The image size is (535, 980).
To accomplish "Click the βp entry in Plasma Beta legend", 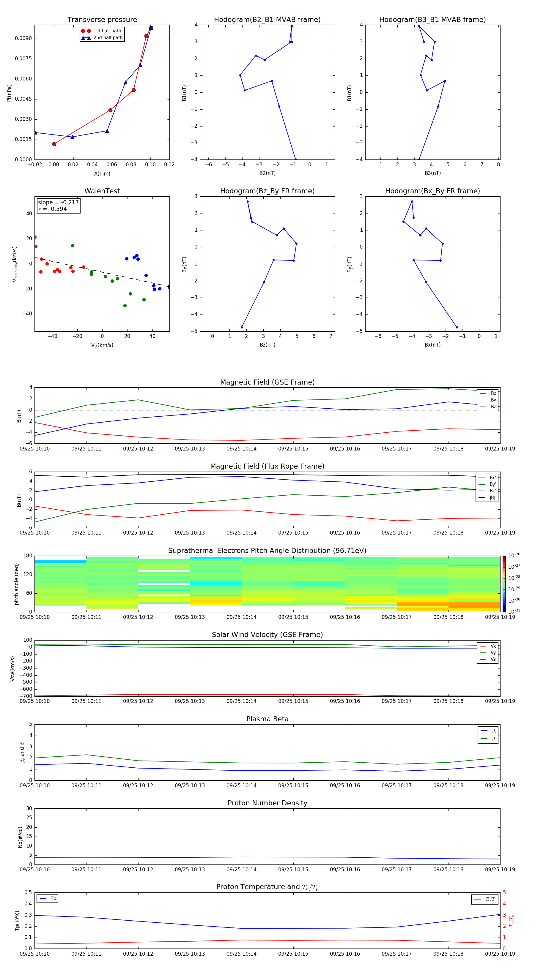I will 489,731.
